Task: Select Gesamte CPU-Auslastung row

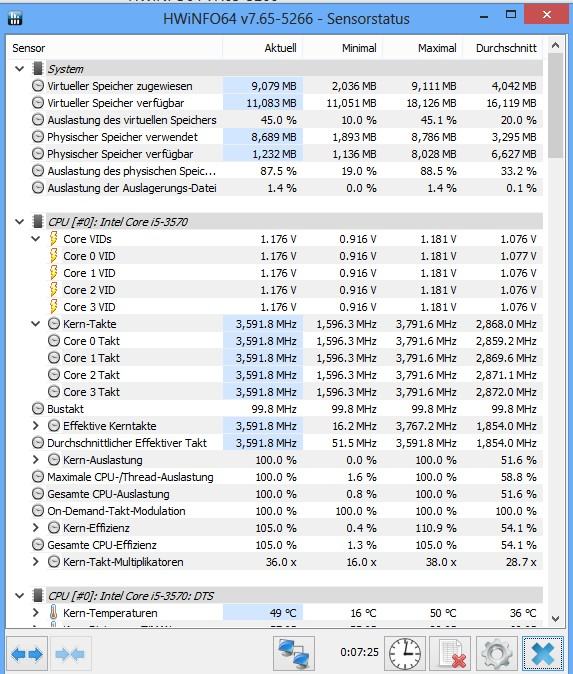Action: click(x=275, y=494)
